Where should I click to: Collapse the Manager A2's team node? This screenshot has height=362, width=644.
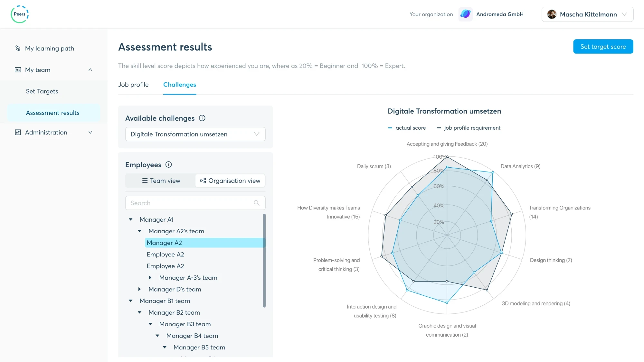(x=139, y=231)
